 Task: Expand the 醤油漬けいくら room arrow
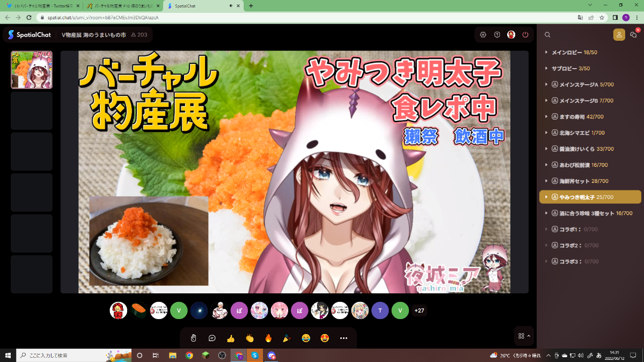(546, 149)
